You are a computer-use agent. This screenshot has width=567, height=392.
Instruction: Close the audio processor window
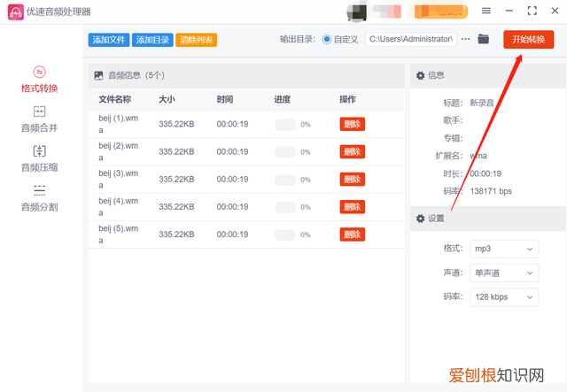(555, 11)
